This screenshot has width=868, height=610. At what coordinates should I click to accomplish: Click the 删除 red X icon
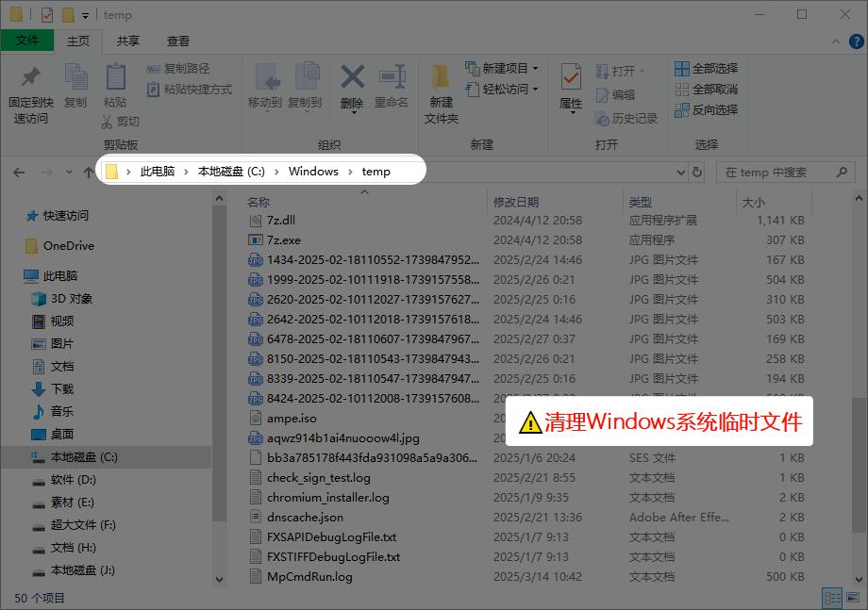(x=352, y=77)
